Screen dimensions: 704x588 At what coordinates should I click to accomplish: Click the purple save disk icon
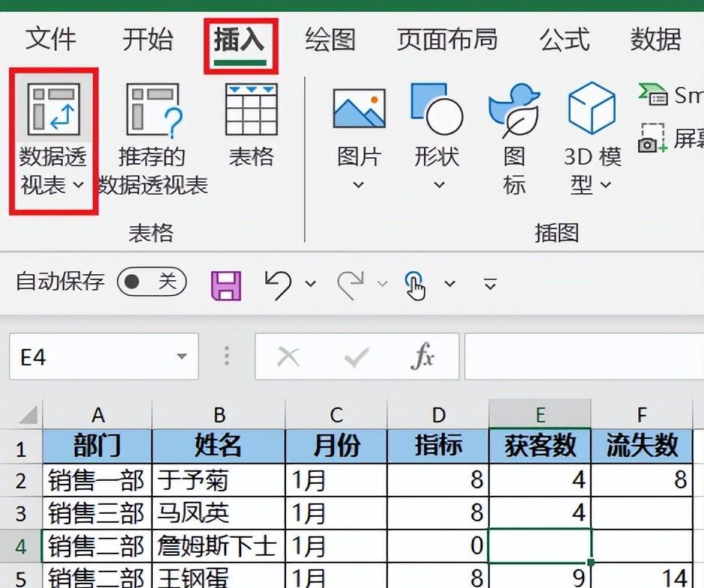click(x=226, y=285)
